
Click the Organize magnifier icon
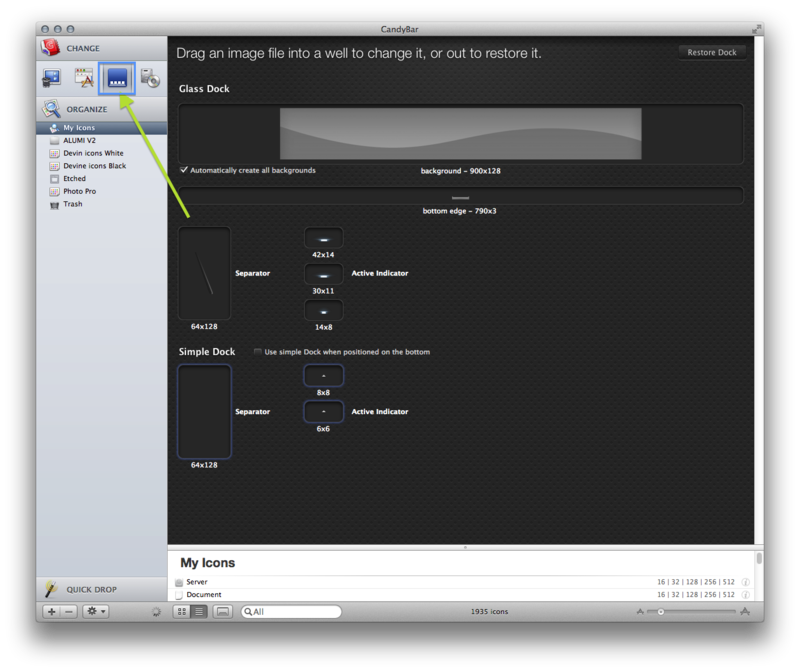click(x=51, y=109)
